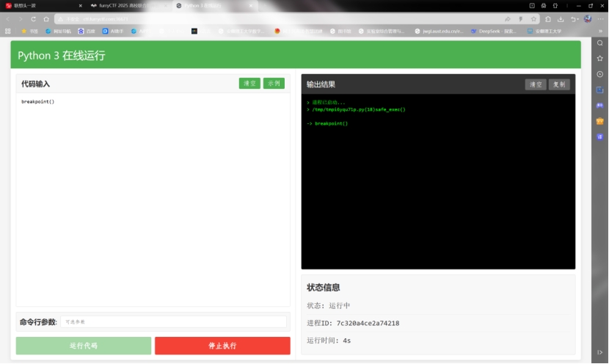Click inside the code editor containing breakpoint()

tap(153, 198)
